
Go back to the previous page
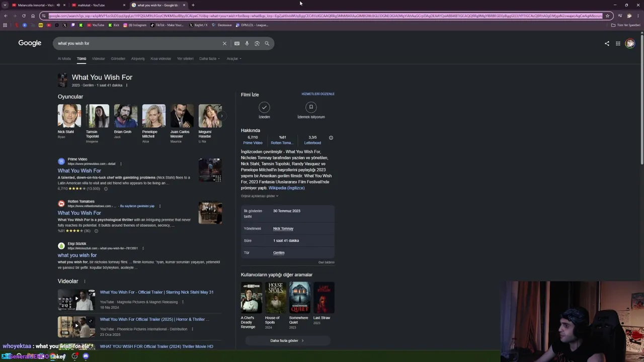click(x=6, y=16)
